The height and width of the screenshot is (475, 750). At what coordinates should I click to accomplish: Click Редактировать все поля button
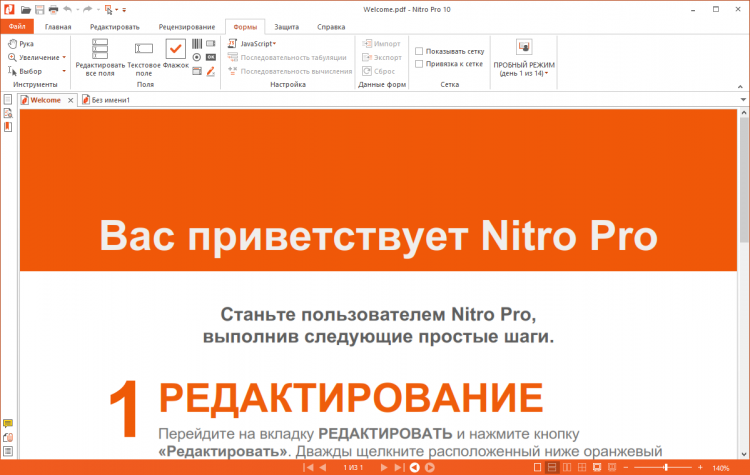(100, 57)
